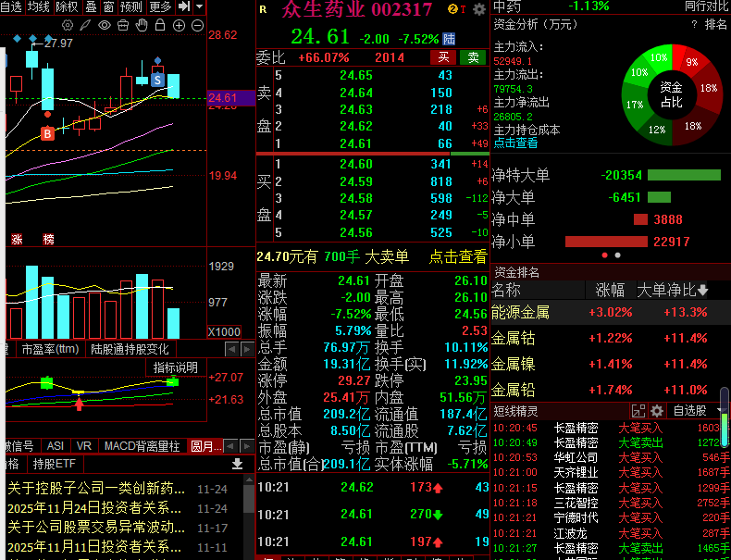Click the 同行对比 link
Viewport: 731px width, 560px height.
click(x=706, y=6)
